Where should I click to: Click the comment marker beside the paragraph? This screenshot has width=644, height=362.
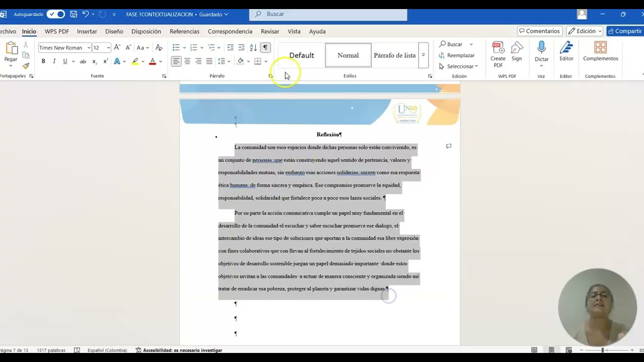[449, 146]
